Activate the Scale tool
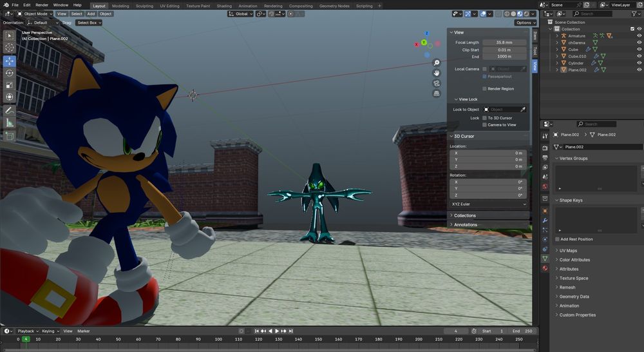 click(9, 85)
